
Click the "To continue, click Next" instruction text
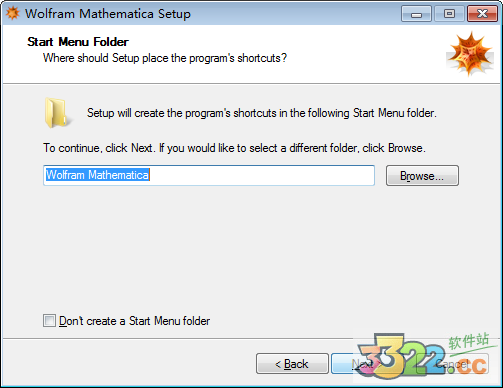(234, 148)
